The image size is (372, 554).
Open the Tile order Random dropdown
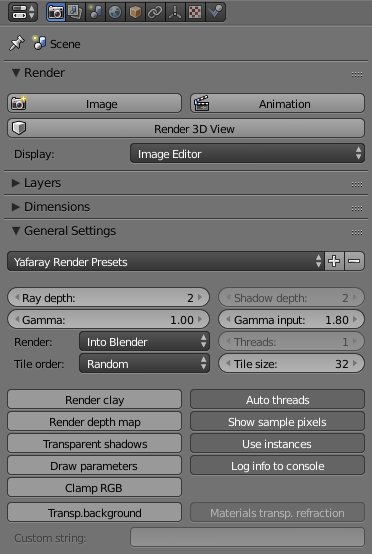tap(144, 364)
